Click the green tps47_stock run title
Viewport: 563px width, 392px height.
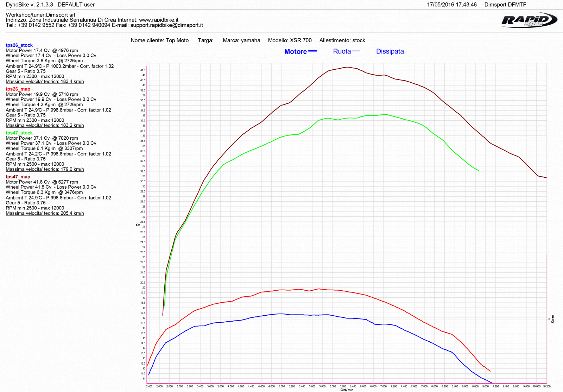point(19,133)
